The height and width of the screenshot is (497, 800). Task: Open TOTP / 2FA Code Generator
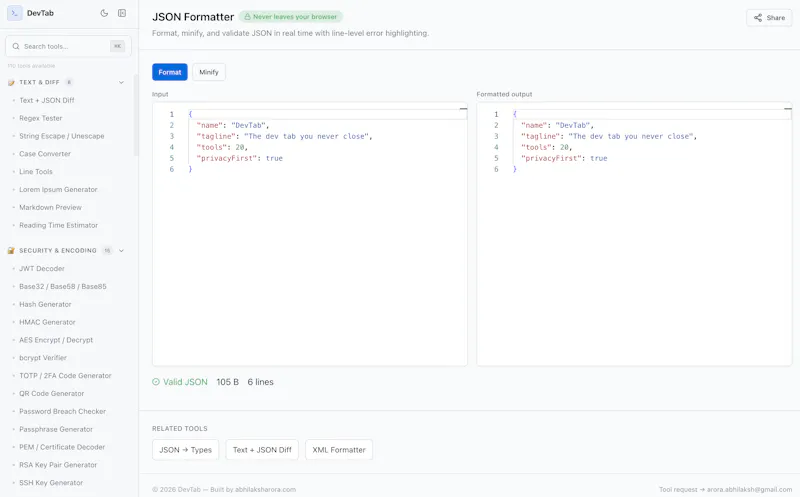click(x=65, y=376)
